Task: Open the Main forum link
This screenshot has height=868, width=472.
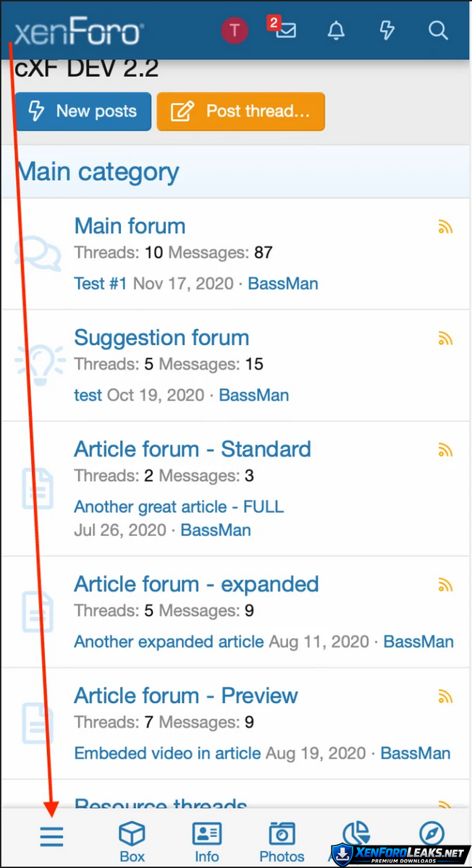Action: click(x=130, y=226)
